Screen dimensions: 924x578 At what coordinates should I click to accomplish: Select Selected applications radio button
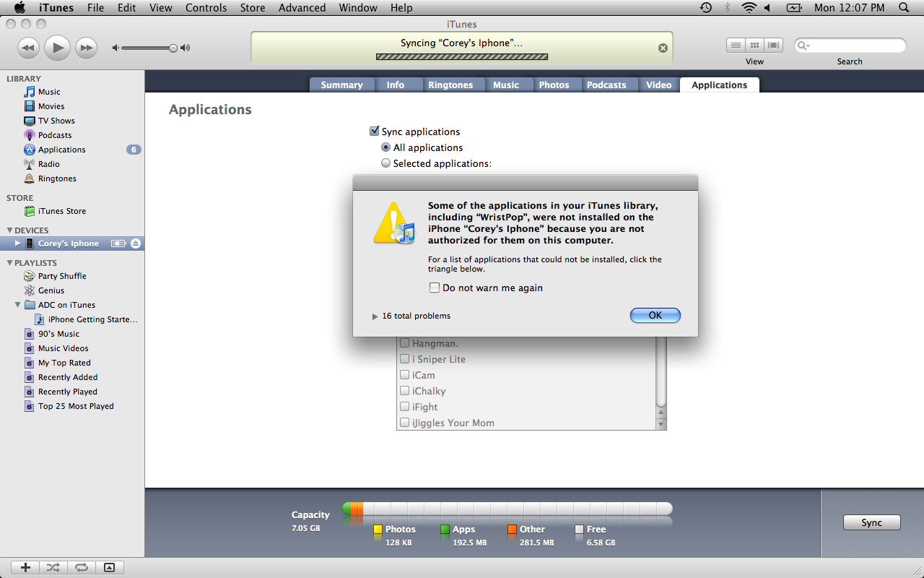click(x=386, y=163)
